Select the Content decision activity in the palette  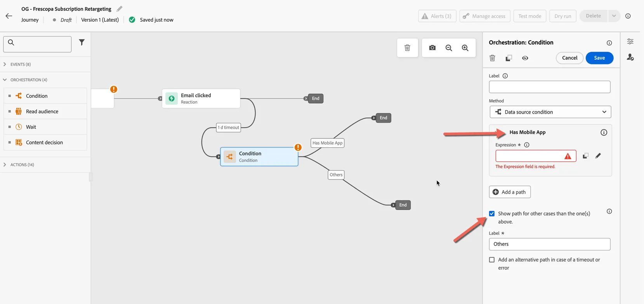tap(45, 142)
